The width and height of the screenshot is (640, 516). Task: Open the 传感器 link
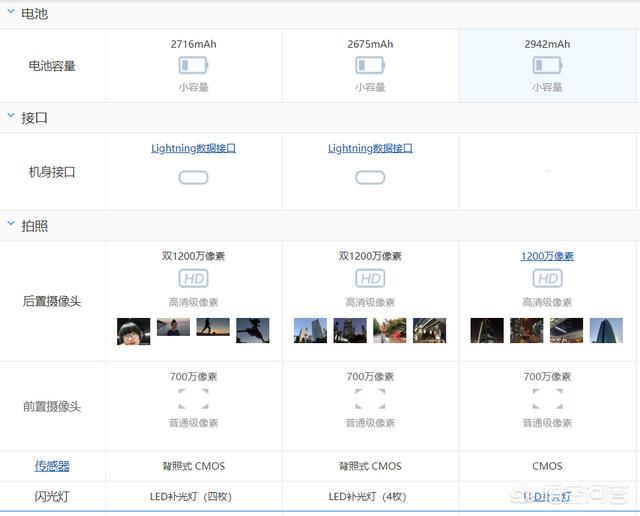[x=52, y=466]
